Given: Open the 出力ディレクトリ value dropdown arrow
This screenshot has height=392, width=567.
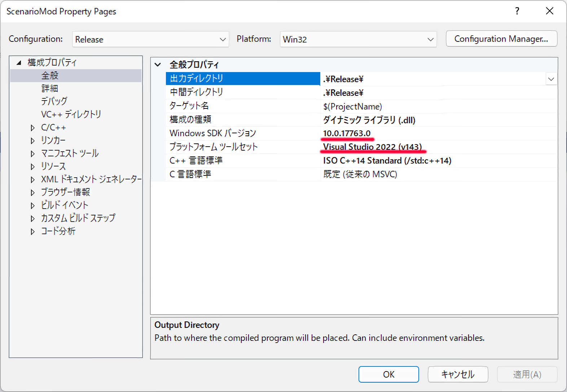Looking at the screenshot, I should (x=551, y=79).
